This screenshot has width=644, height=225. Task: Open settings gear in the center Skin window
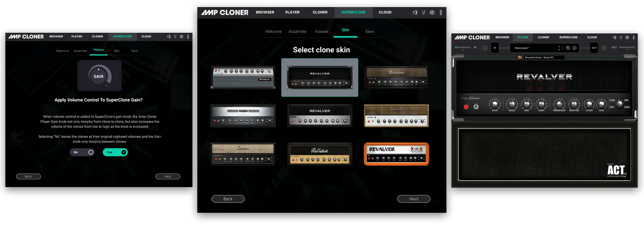432,13
